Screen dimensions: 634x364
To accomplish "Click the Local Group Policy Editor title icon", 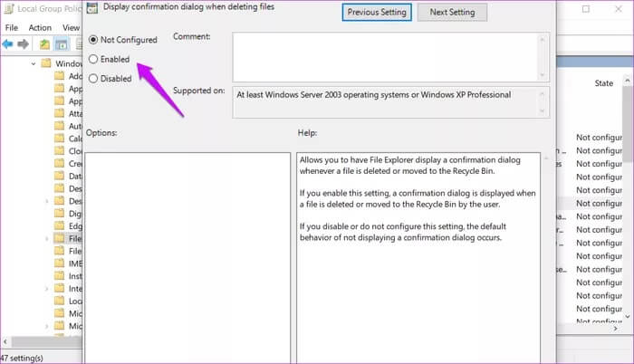I will 9,8.
